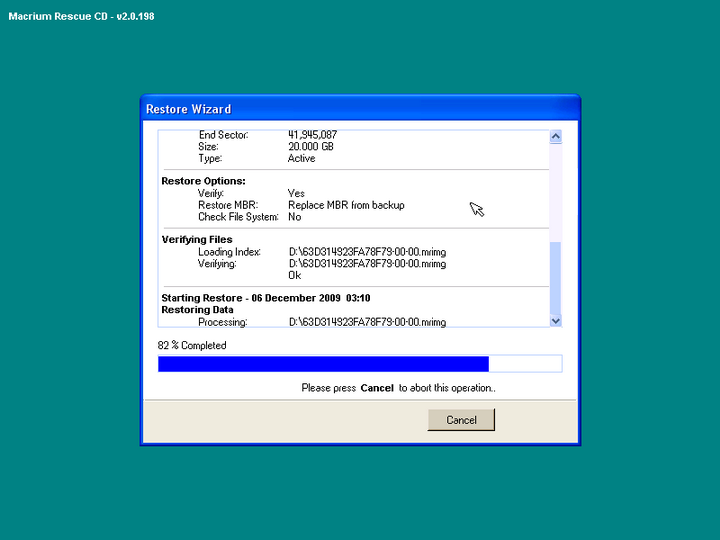This screenshot has width=720, height=540.
Task: Click the restore log scrollbar thumb
Action: pos(556,279)
